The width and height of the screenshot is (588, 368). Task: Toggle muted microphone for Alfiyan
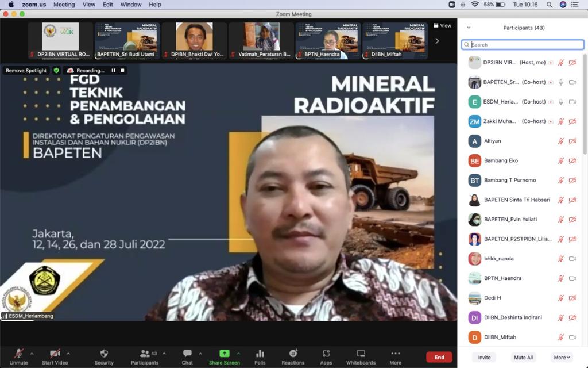(561, 141)
